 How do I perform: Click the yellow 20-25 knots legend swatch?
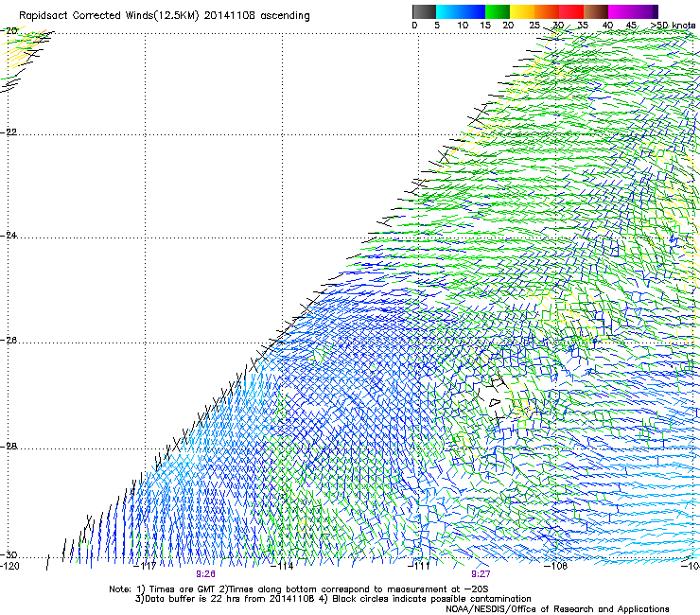[522, 11]
